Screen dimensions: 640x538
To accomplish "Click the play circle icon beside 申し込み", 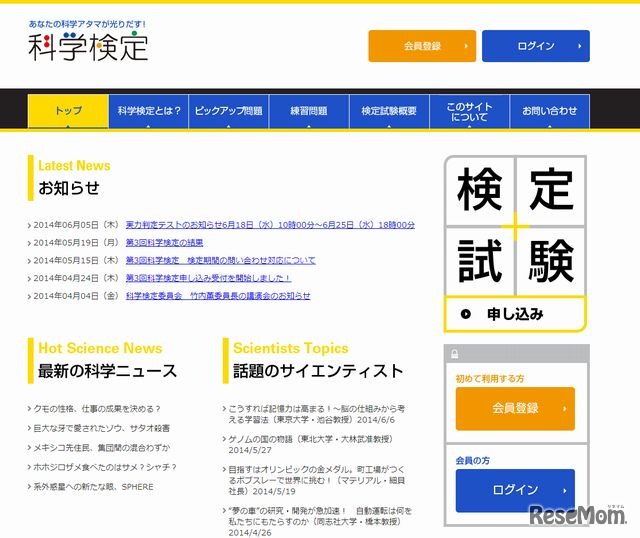I will point(465,314).
